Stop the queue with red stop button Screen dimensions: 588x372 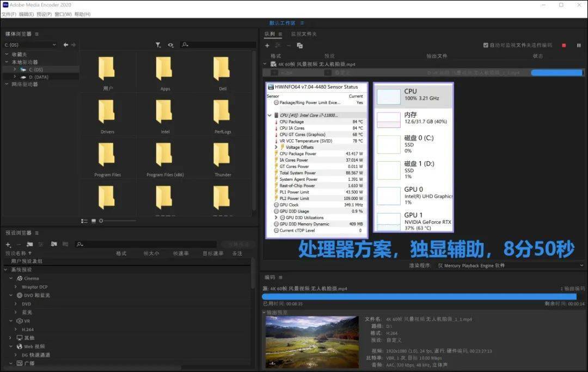(x=563, y=45)
